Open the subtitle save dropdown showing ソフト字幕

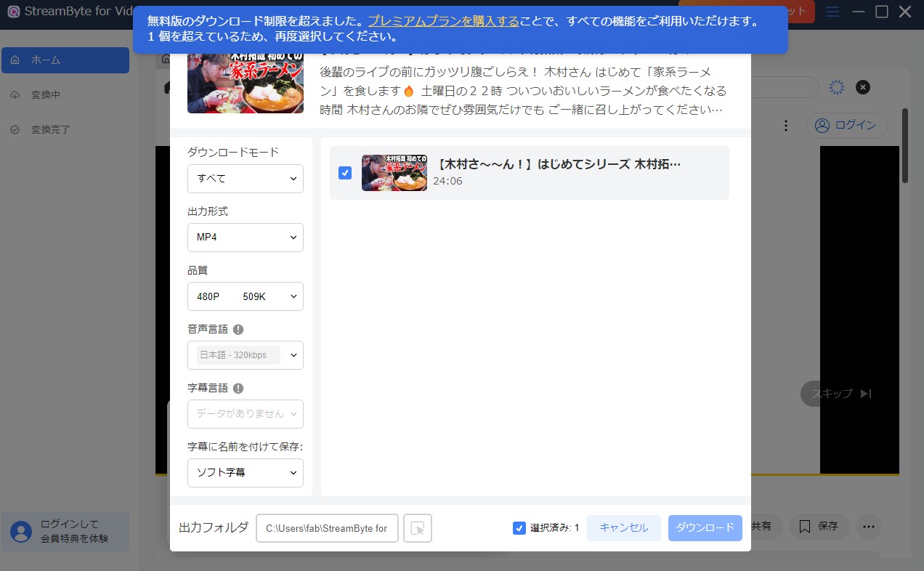coord(246,473)
